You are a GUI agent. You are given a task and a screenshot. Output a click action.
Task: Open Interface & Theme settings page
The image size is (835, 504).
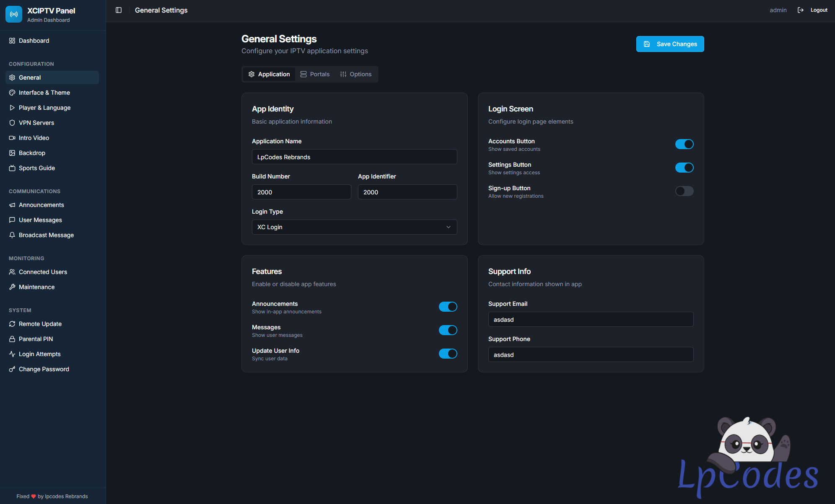point(44,93)
